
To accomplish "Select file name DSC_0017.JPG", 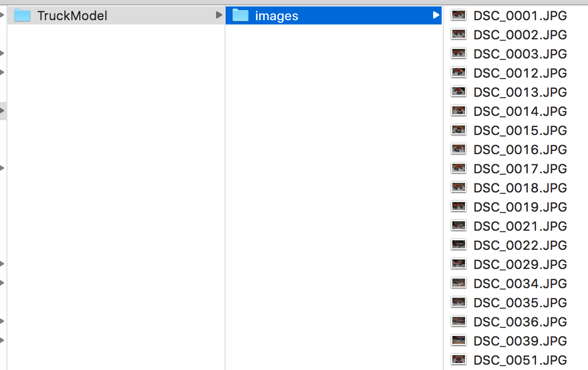I will (x=520, y=169).
